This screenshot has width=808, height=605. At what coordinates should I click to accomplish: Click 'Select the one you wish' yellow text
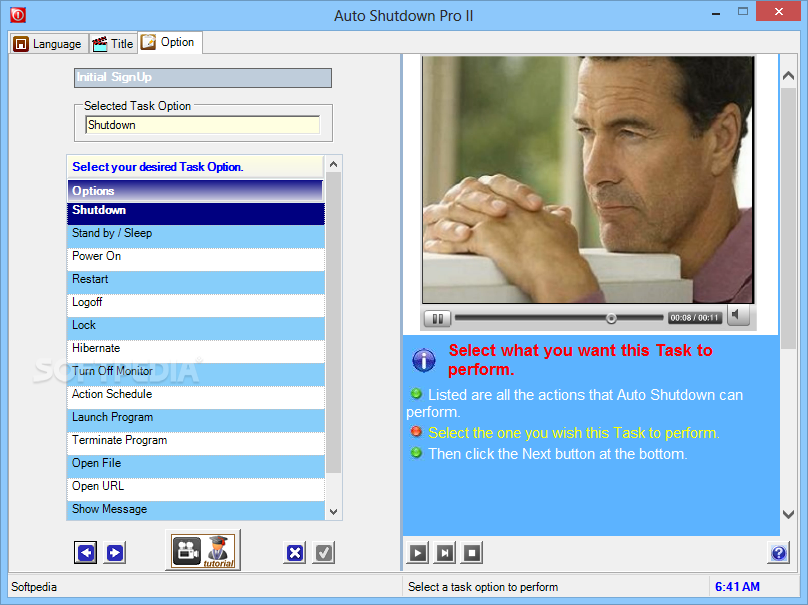[574, 433]
